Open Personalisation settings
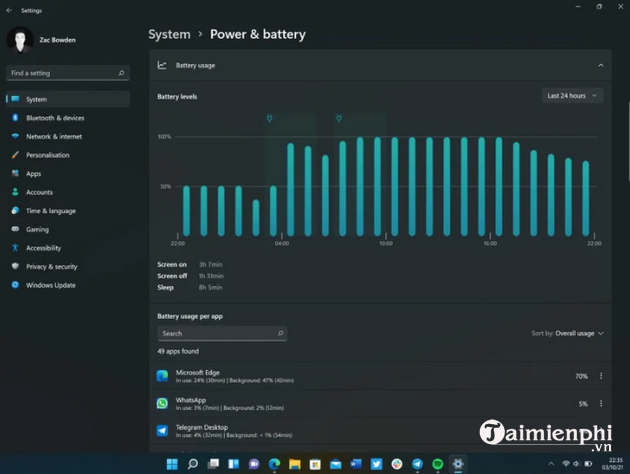630x474 pixels. click(47, 155)
